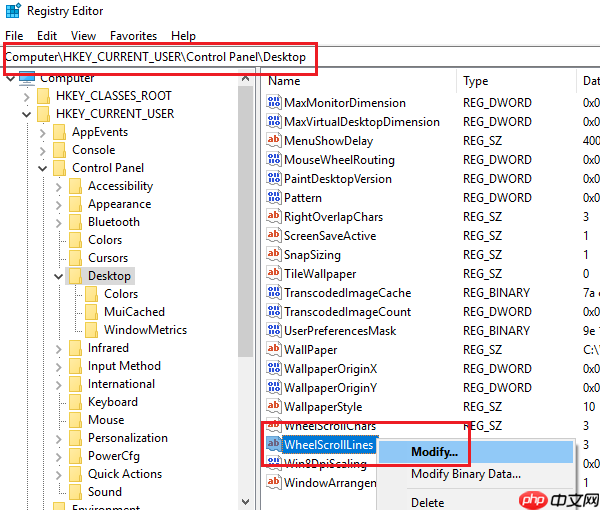600x510 pixels.
Task: Click the MouseWheelRouting value icon
Action: 274,159
